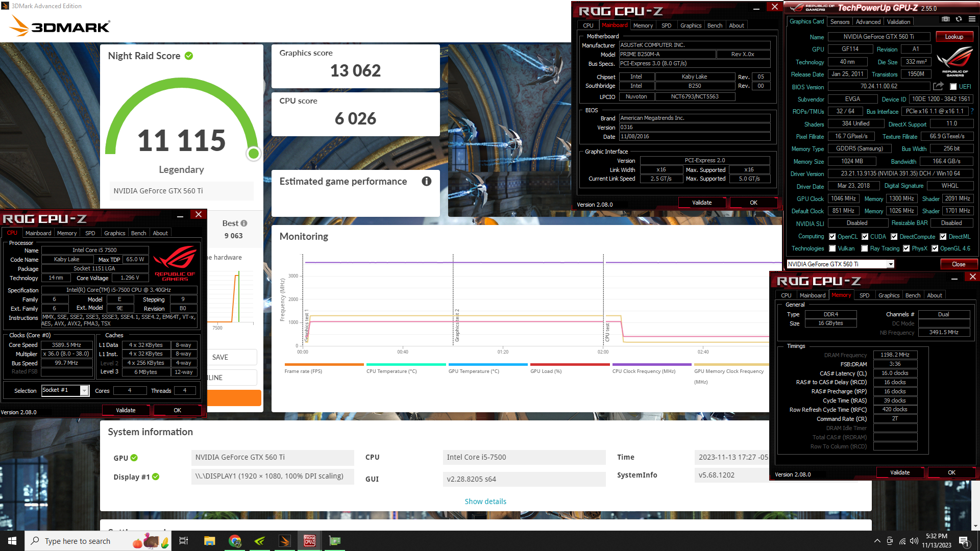Click the network icon in system tray

point(902,541)
